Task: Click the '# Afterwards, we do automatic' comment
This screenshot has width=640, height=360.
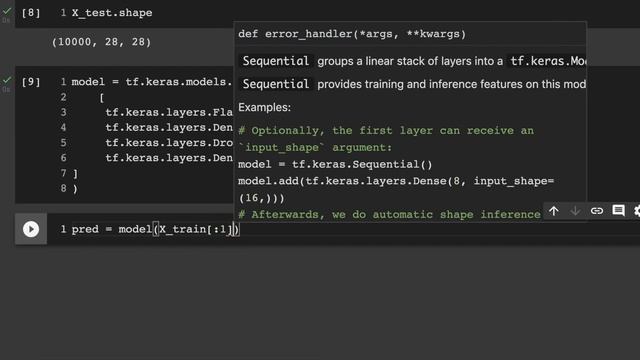Action: click(x=389, y=215)
